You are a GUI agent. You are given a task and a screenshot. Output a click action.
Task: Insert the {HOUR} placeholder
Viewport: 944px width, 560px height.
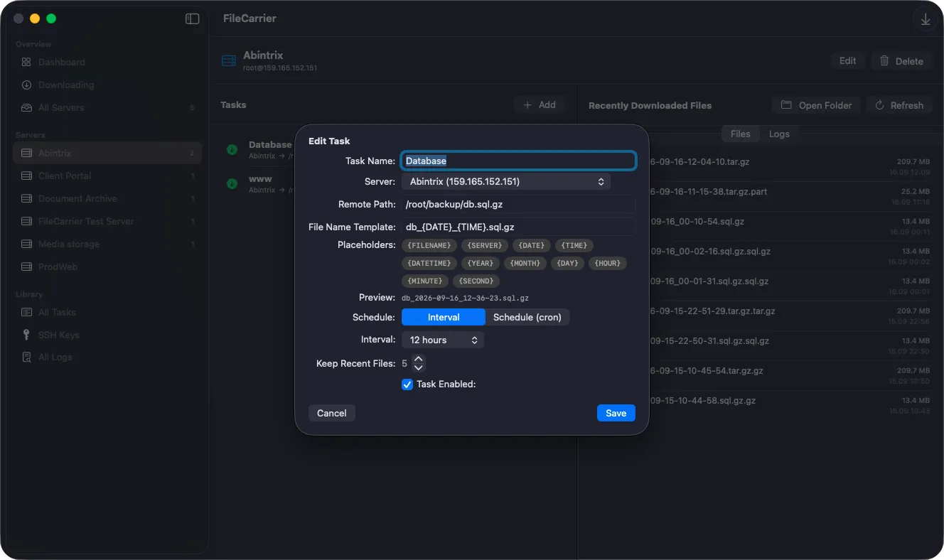608,263
